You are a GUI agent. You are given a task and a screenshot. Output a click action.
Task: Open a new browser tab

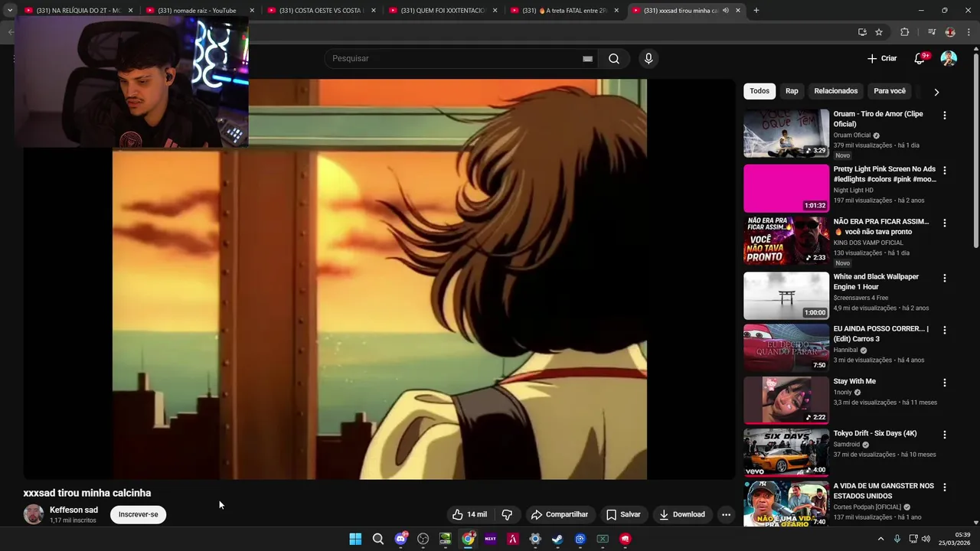pos(756,11)
